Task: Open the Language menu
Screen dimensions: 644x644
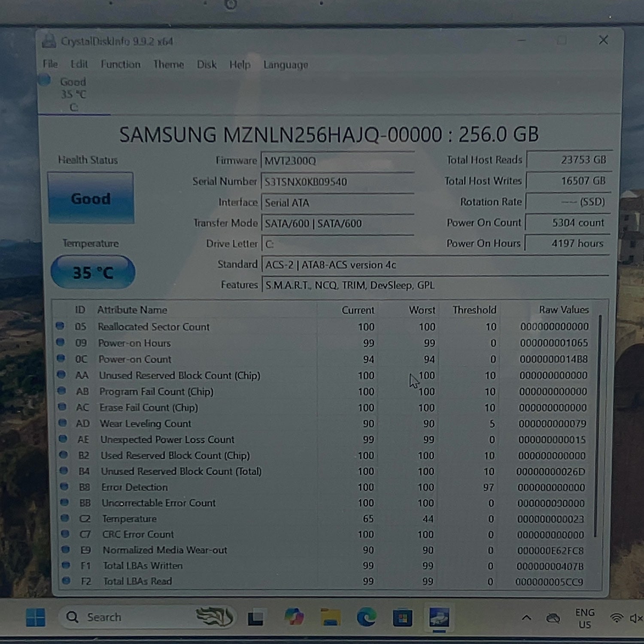Action: pyautogui.click(x=286, y=65)
